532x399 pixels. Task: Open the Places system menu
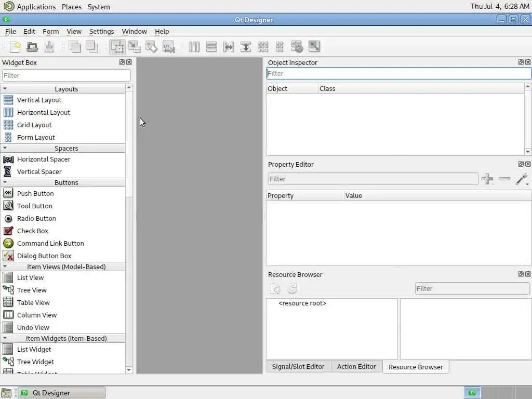pos(72,7)
